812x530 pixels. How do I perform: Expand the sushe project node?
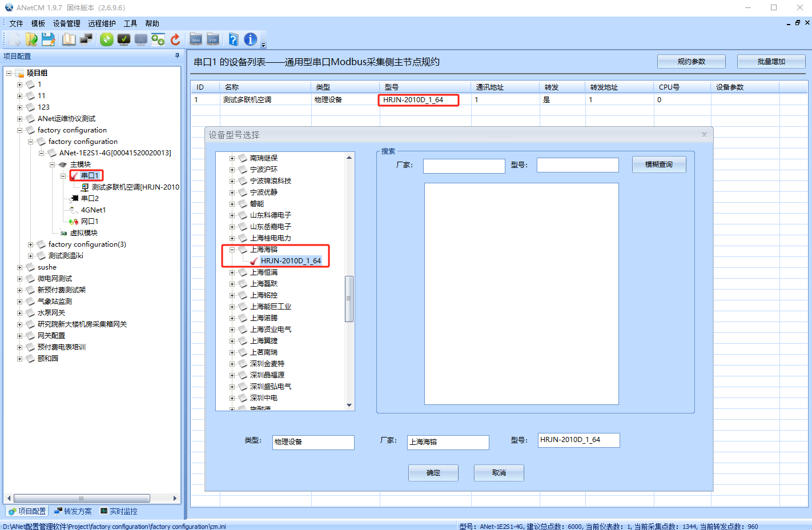19,267
